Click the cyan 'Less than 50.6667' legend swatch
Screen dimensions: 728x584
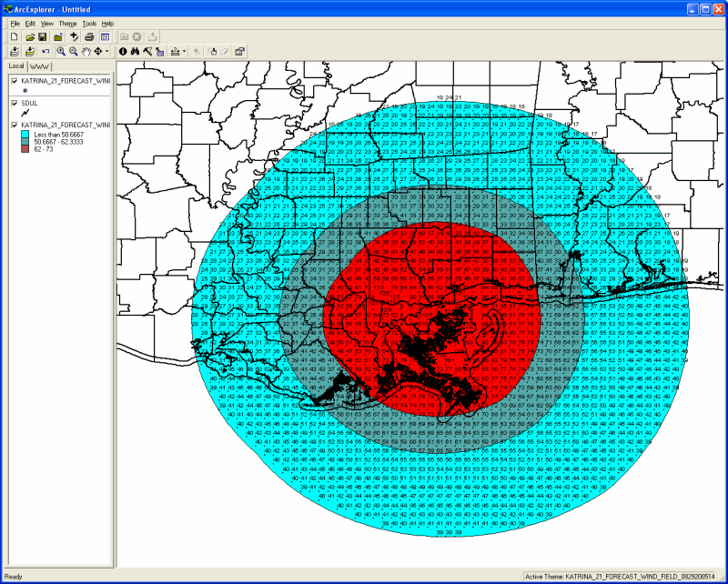(27, 135)
